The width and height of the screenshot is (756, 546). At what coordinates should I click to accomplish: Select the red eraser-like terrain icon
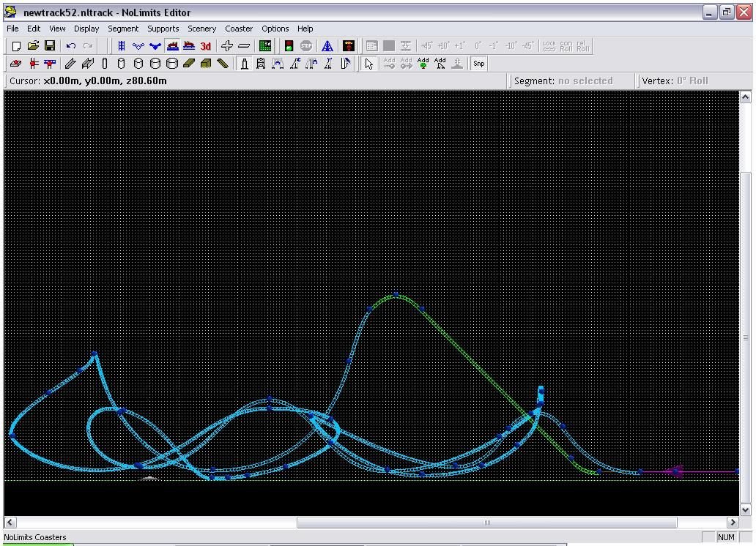16,63
